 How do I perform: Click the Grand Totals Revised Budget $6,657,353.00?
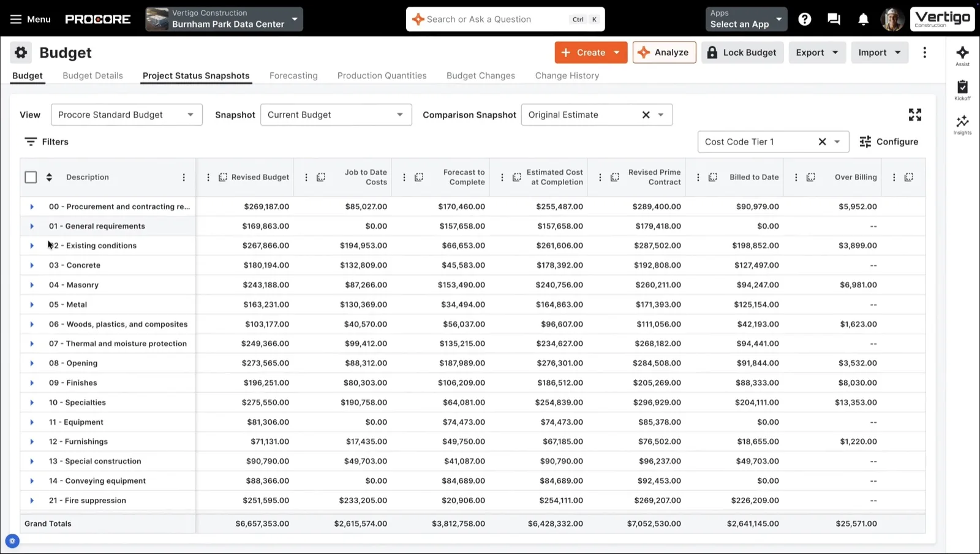point(262,524)
